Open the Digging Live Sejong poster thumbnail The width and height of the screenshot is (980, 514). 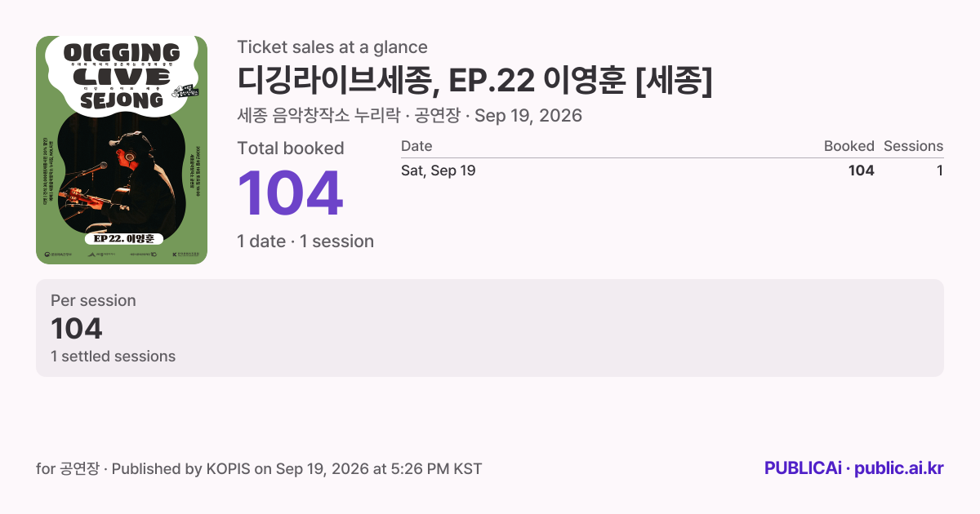122,150
